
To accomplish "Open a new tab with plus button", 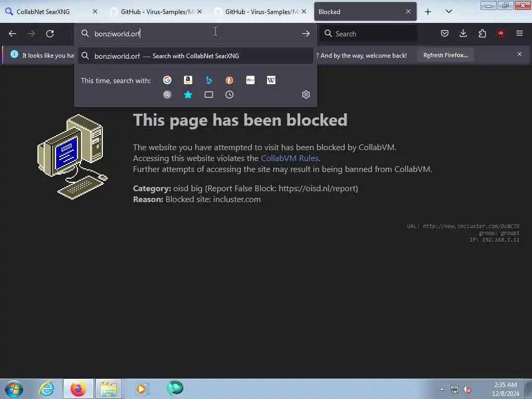I will coord(428,12).
